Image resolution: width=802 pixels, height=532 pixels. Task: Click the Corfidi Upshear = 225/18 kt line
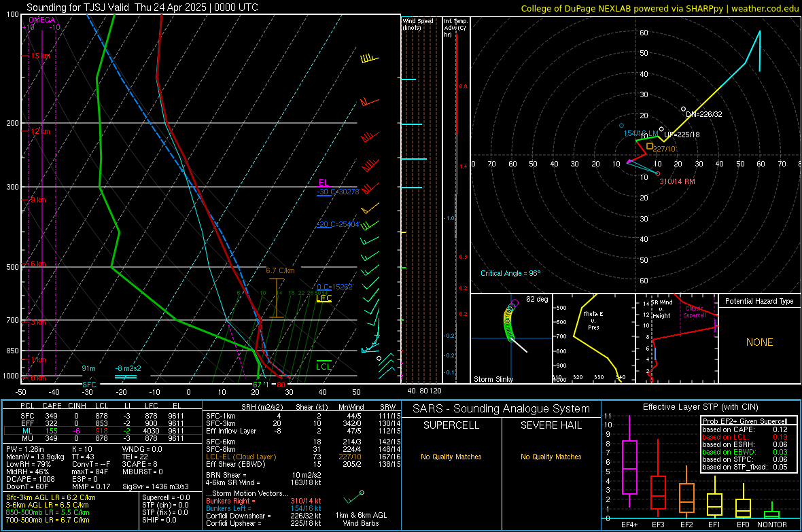coord(264,523)
